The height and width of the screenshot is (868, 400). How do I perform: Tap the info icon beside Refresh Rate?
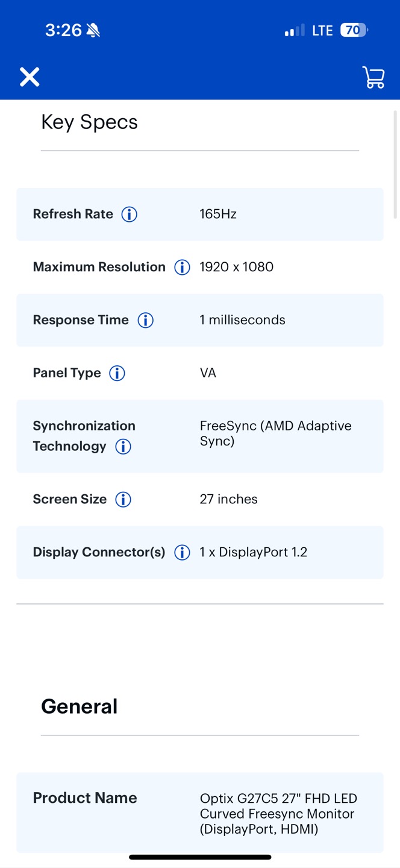tap(130, 214)
